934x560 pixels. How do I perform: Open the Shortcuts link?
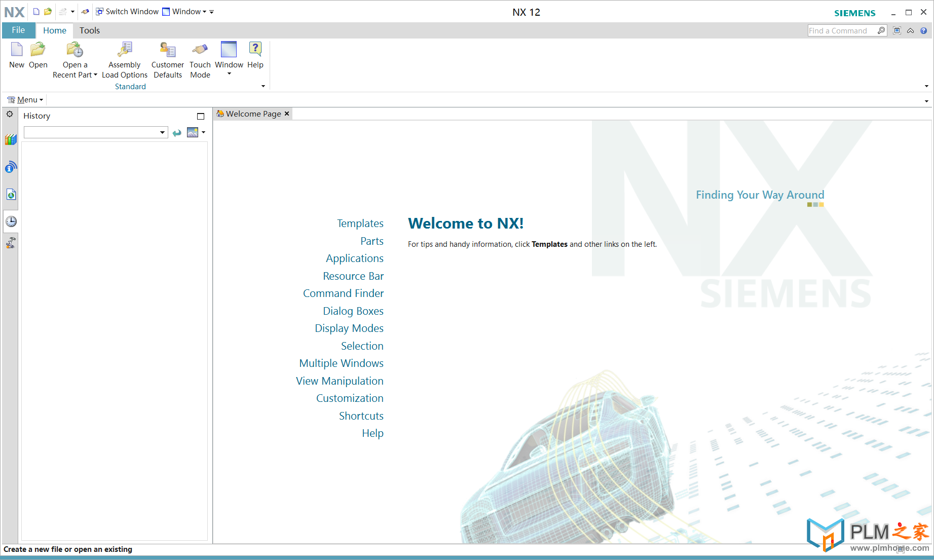coord(361,416)
